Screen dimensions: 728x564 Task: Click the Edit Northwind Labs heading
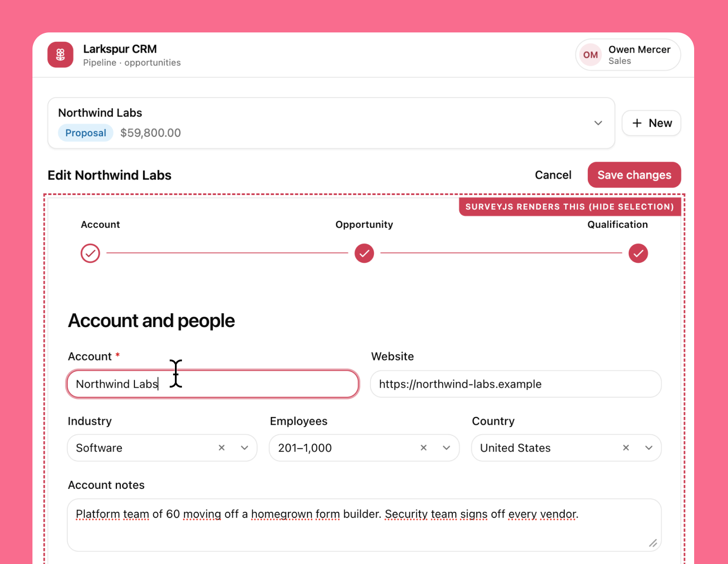(x=110, y=175)
